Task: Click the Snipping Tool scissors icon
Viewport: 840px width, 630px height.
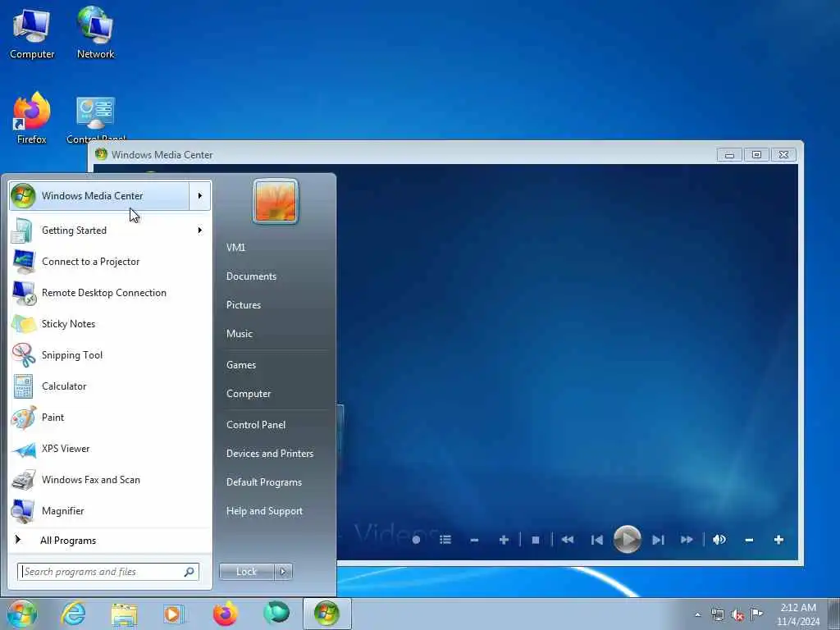Action: point(24,355)
